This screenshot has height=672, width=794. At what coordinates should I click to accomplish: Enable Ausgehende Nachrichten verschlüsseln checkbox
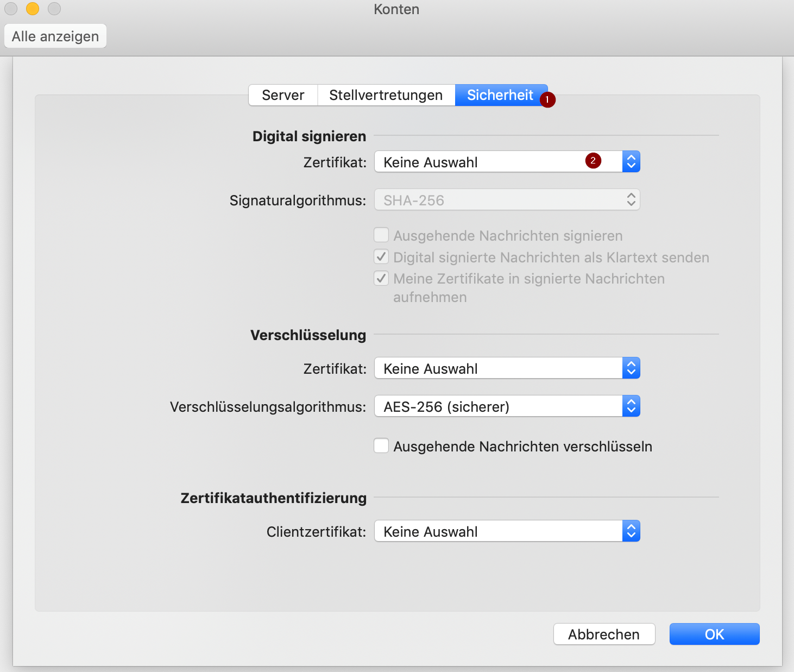381,446
